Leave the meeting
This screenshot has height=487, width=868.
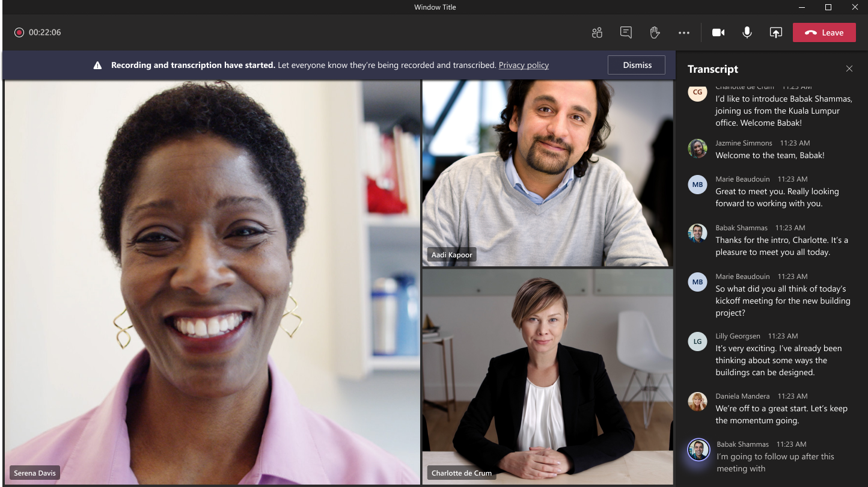[824, 32]
